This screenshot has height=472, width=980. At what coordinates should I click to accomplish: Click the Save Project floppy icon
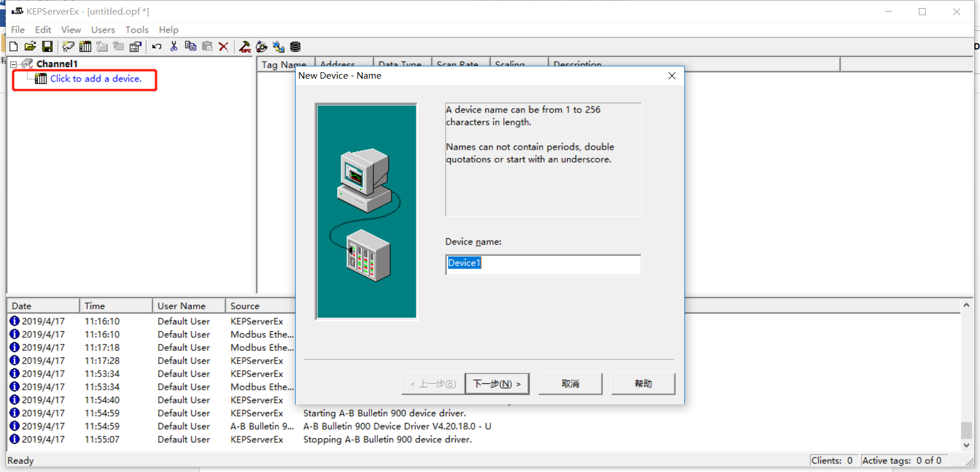(47, 47)
